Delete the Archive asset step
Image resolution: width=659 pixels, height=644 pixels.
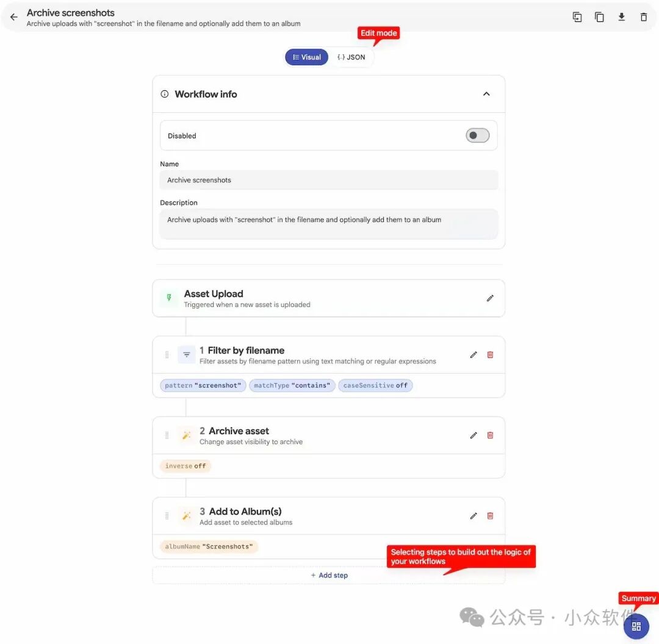point(490,435)
